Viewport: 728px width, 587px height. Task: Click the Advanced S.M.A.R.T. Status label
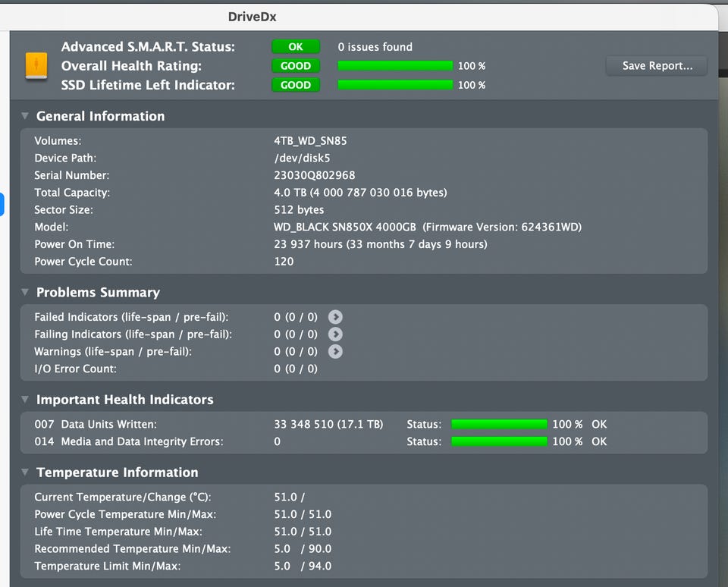tap(148, 47)
